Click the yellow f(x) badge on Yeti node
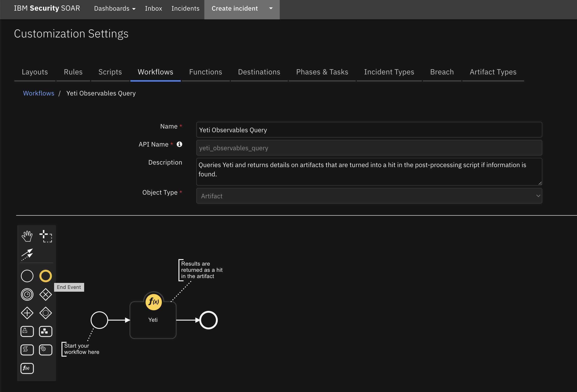Image resolution: width=577 pixels, height=392 pixels. pyautogui.click(x=154, y=302)
